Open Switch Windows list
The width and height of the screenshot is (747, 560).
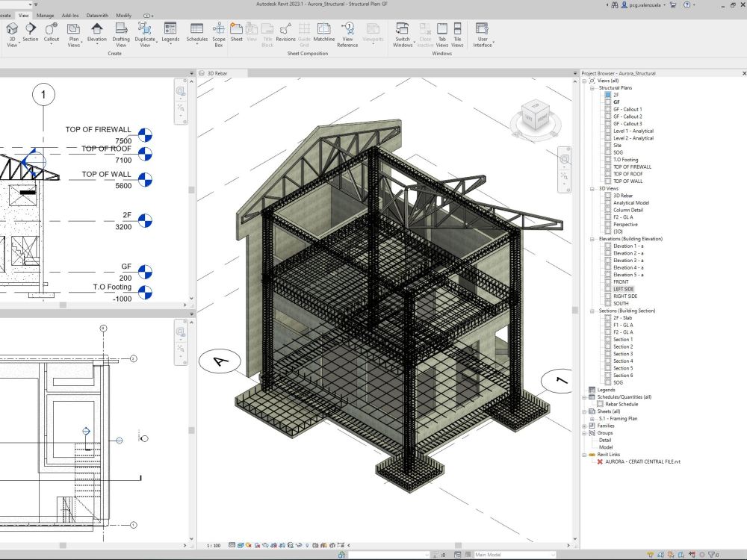[403, 35]
